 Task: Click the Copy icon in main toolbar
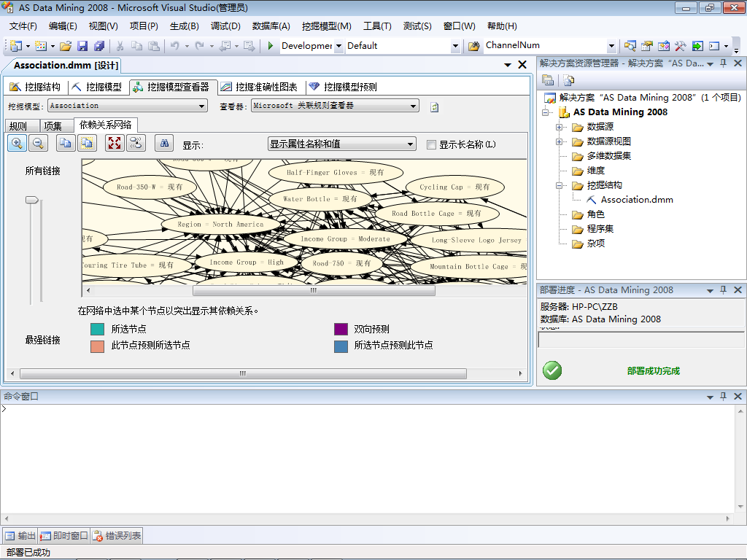click(x=136, y=46)
